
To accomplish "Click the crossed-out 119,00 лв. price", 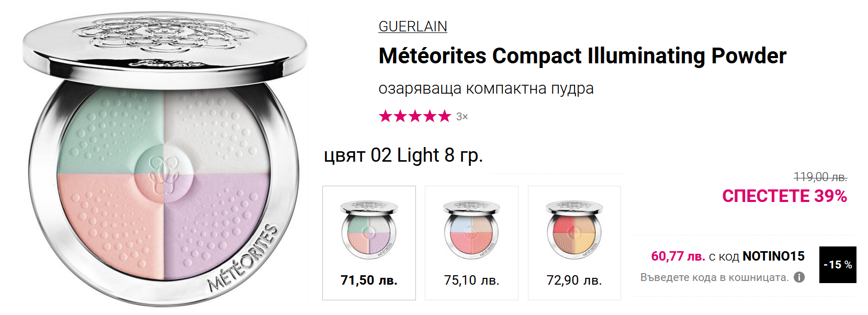I will click(820, 177).
